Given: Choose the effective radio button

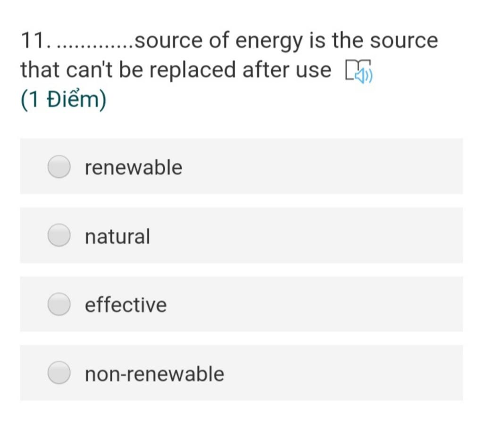Looking at the screenshot, I should (x=59, y=304).
